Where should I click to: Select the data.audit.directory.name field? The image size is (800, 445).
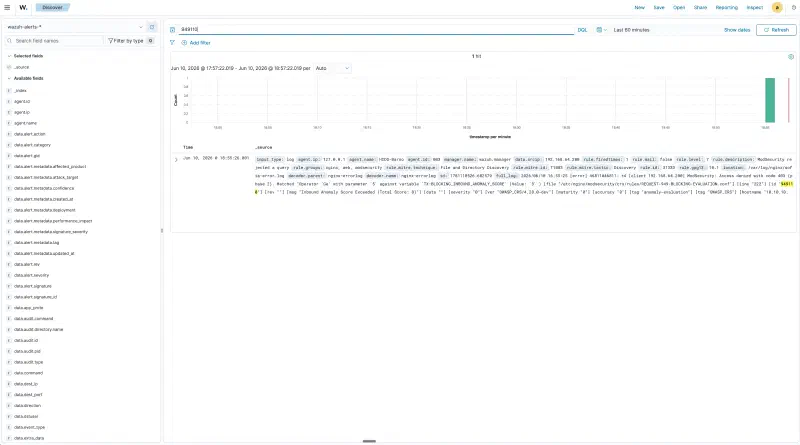(38, 330)
